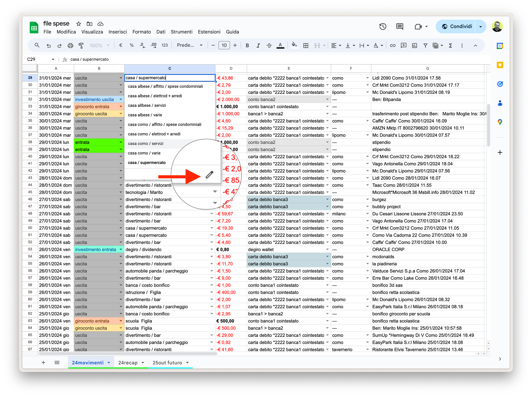Toggle the filter funnel icon
The width and height of the screenshot is (532, 397).
point(425,45)
